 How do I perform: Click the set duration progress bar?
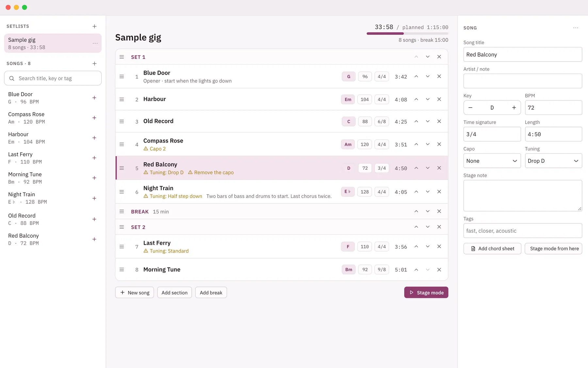pos(407,33)
